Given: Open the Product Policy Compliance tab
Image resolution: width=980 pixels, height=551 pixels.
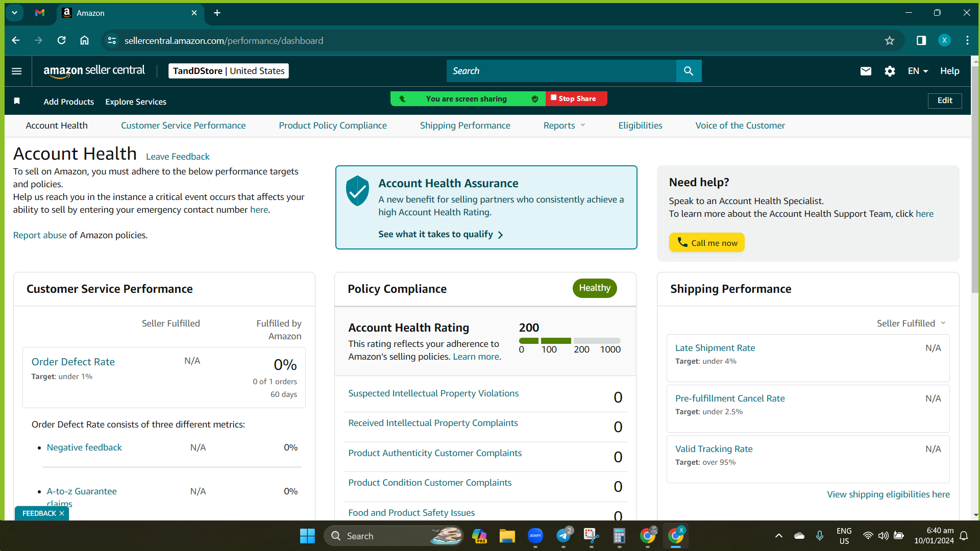Looking at the screenshot, I should 333,126.
